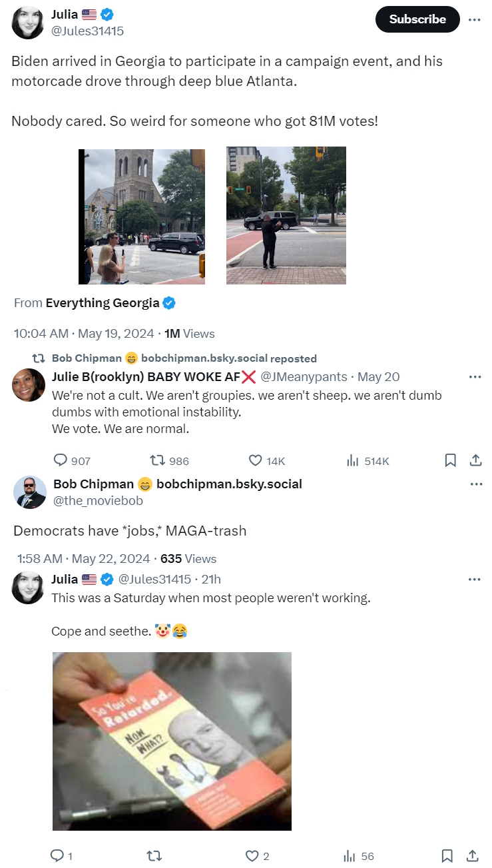Reply to Julie B's reposted tweet
This screenshot has height=868, width=492.
coord(61,460)
